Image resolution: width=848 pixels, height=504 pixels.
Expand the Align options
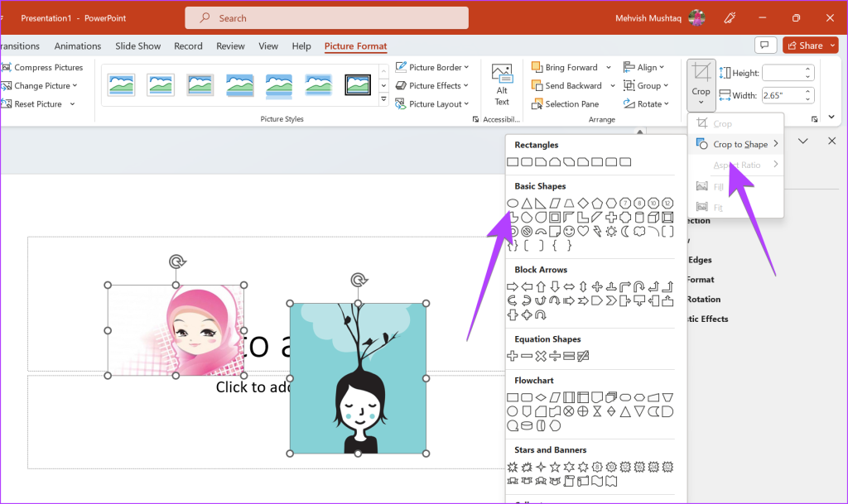(643, 67)
